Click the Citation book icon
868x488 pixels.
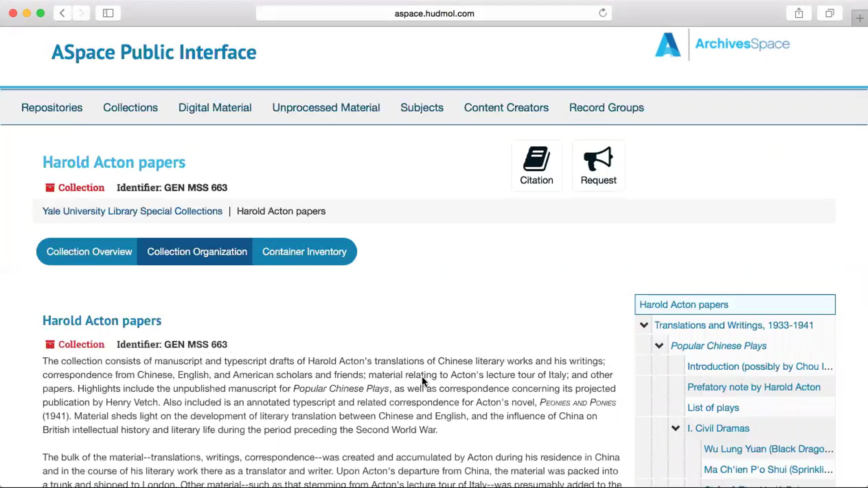536,159
